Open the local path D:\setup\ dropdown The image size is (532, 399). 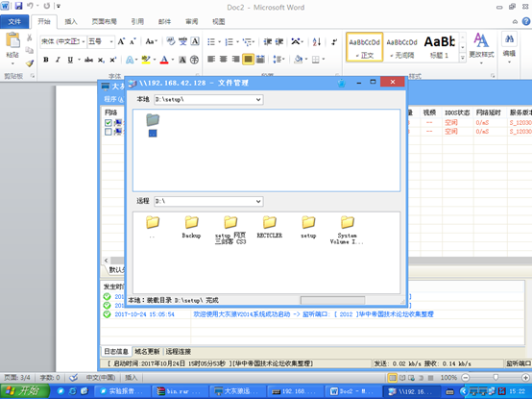pyautogui.click(x=258, y=99)
